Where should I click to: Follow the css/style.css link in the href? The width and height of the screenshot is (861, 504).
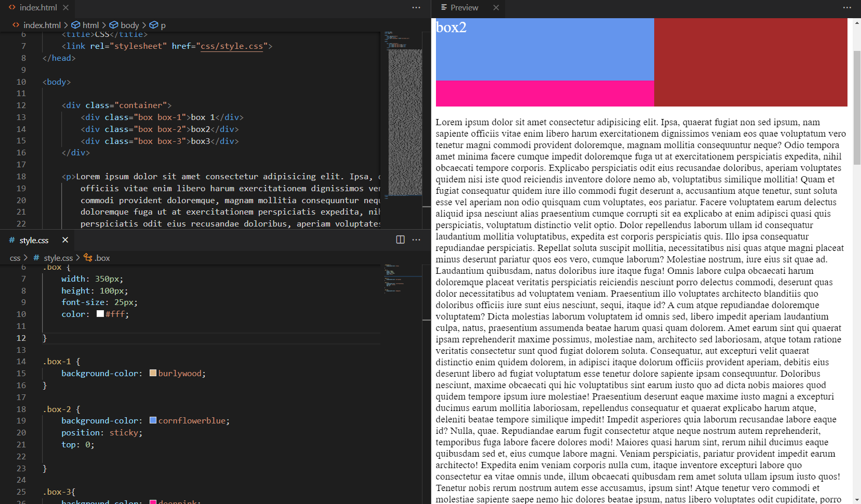pyautogui.click(x=232, y=46)
